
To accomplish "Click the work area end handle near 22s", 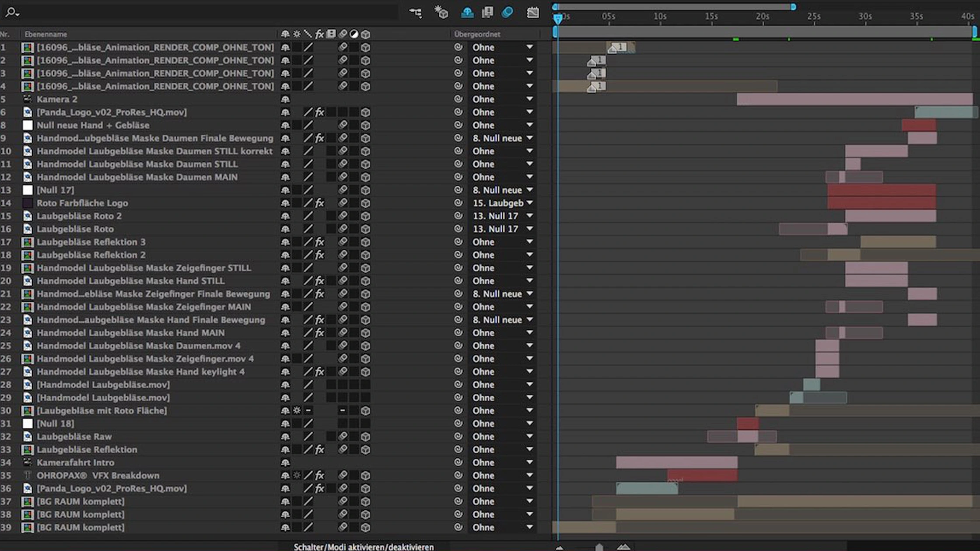I will tap(793, 7).
